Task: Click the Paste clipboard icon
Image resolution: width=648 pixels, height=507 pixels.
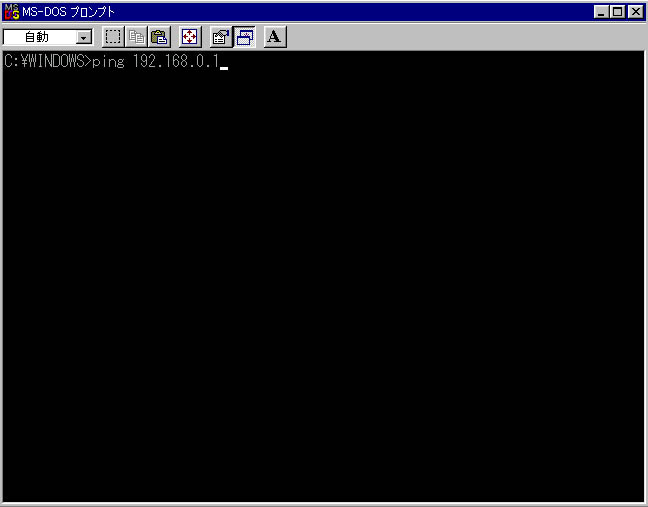Action: [160, 37]
